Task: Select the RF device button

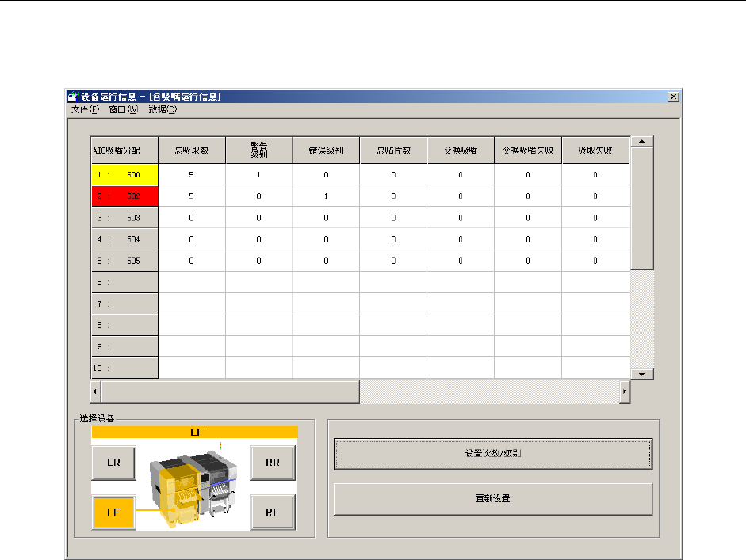Action: click(273, 512)
